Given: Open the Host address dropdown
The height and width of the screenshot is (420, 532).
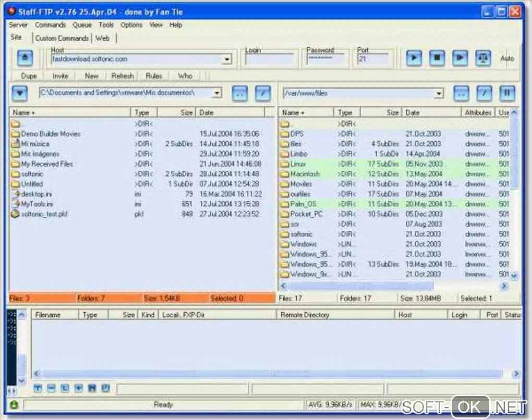Looking at the screenshot, I should click(227, 59).
